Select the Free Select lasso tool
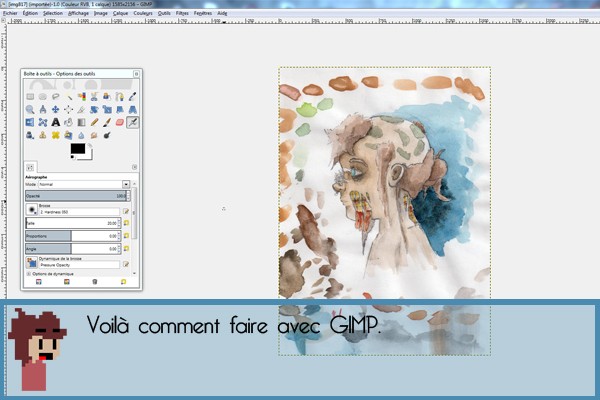The height and width of the screenshot is (400, 600). coord(55,97)
